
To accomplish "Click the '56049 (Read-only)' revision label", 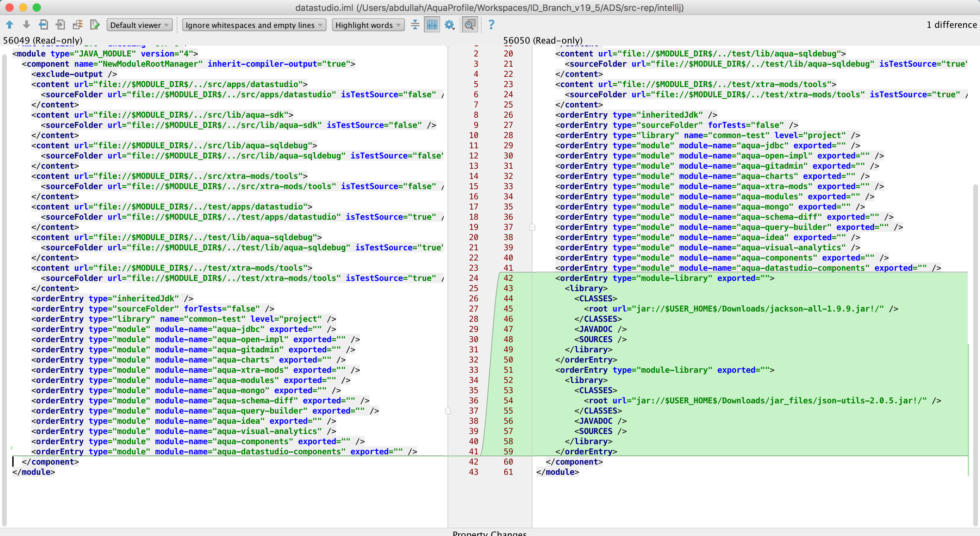I will [x=43, y=40].
